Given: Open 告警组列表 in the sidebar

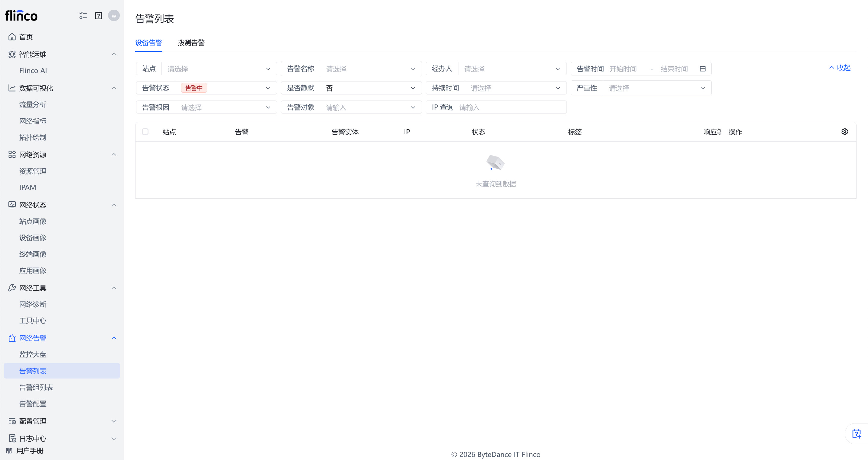Looking at the screenshot, I should pos(36,387).
